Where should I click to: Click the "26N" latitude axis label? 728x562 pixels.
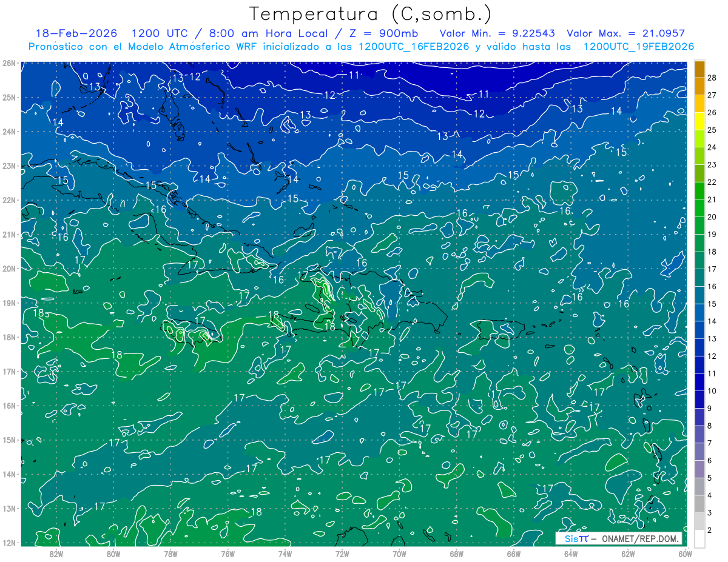[x=9, y=63]
